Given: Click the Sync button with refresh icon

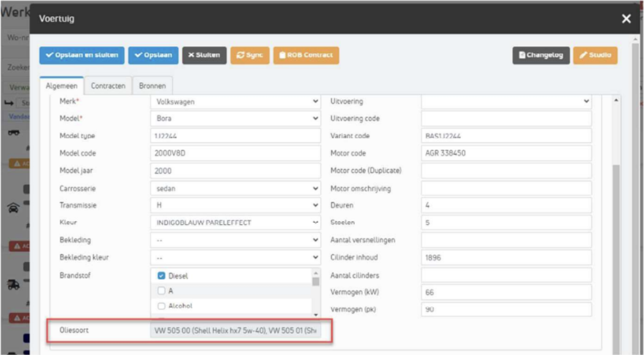Looking at the screenshot, I should click(x=250, y=55).
